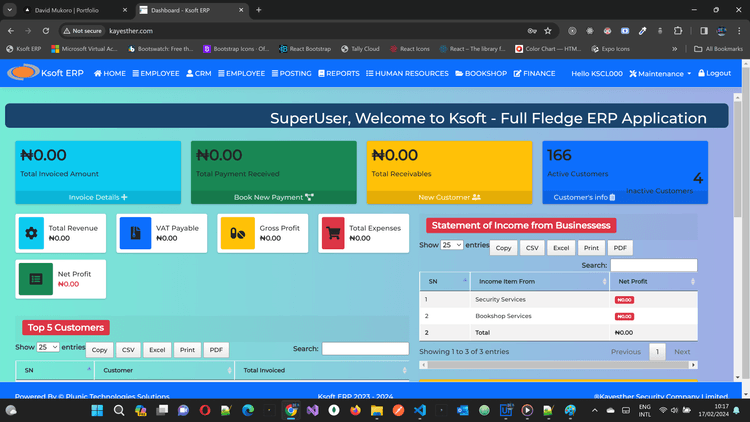Open the Maintenance dropdown menu

(x=664, y=74)
